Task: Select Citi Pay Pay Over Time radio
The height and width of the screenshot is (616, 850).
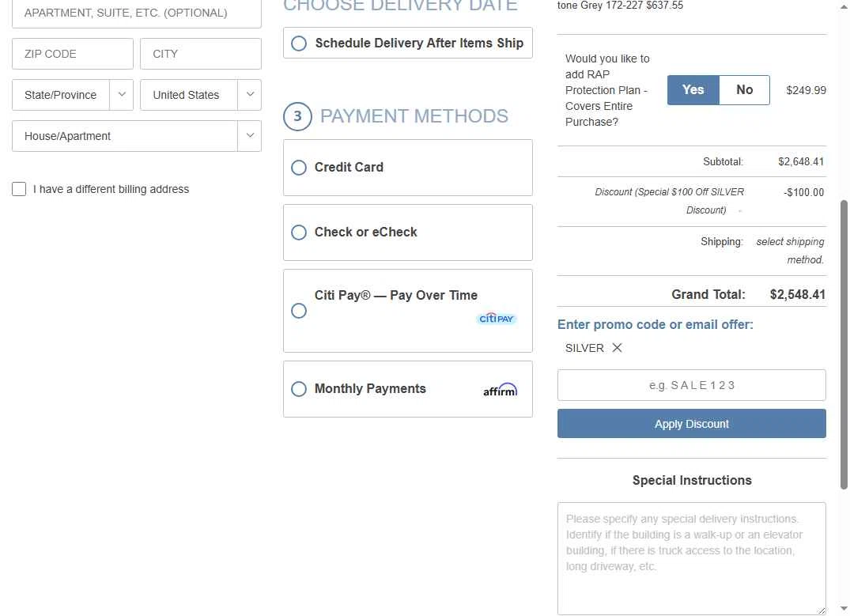Action: [299, 311]
